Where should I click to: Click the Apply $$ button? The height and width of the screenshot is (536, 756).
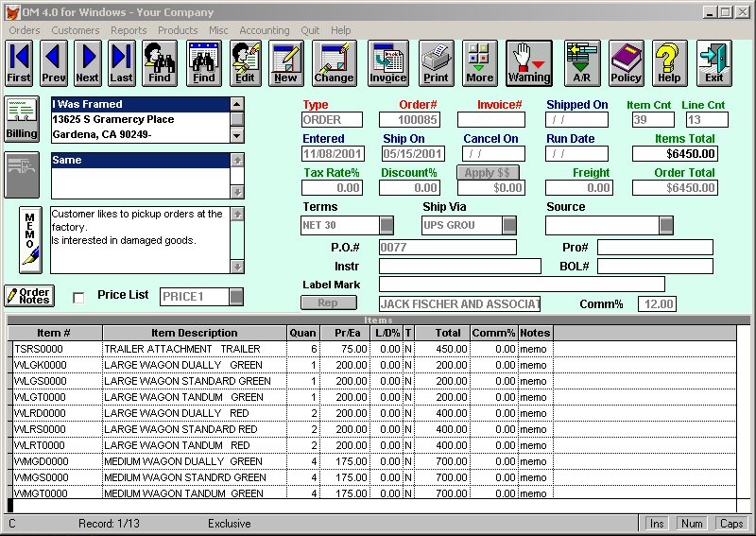point(488,173)
